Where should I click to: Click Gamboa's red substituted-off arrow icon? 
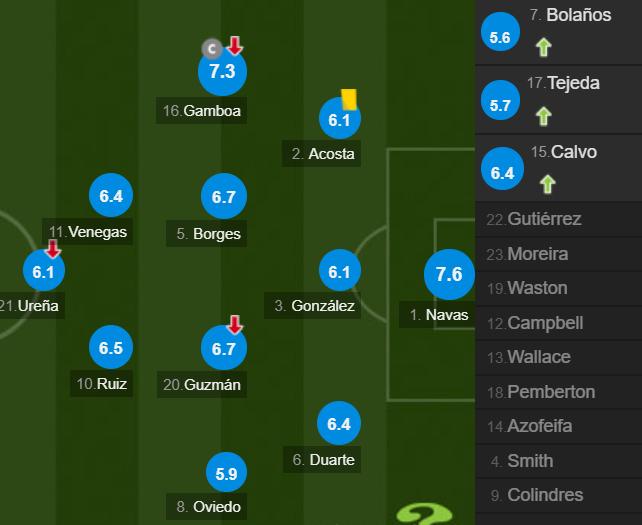tap(235, 45)
